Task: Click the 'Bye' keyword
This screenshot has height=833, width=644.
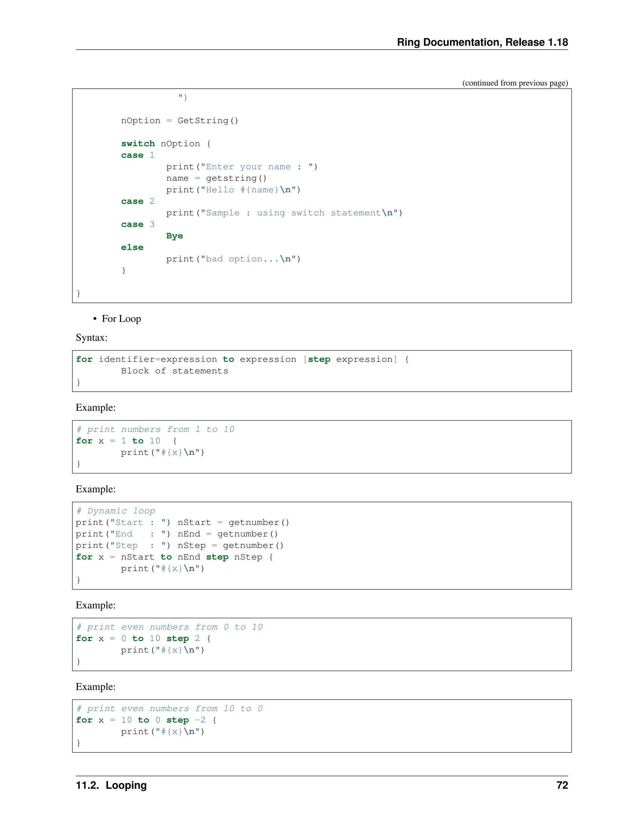Action: pos(175,236)
